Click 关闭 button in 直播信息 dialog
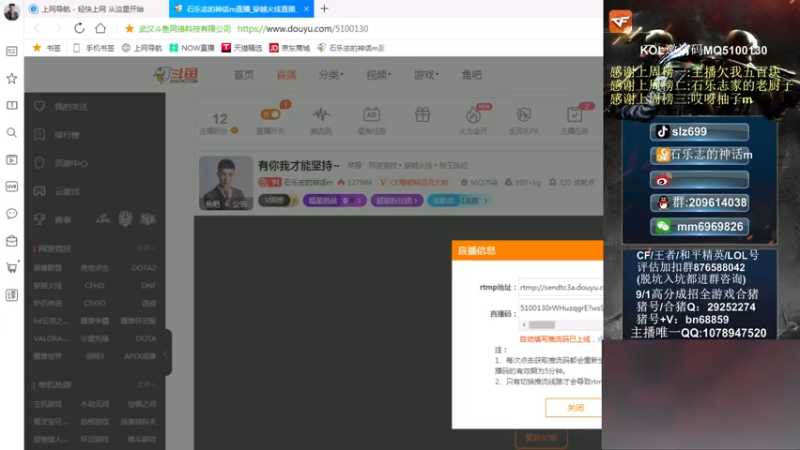This screenshot has height=450, width=800. (x=574, y=408)
